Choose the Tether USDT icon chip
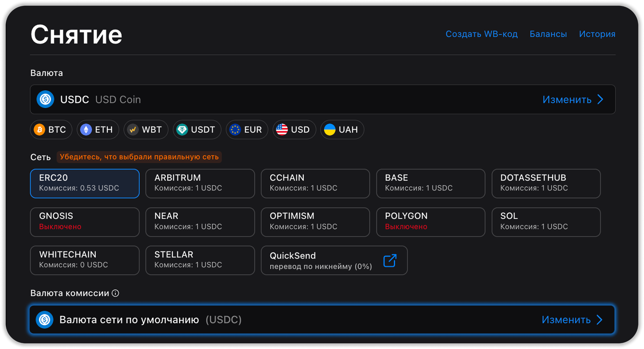644x349 pixels. pos(182,130)
